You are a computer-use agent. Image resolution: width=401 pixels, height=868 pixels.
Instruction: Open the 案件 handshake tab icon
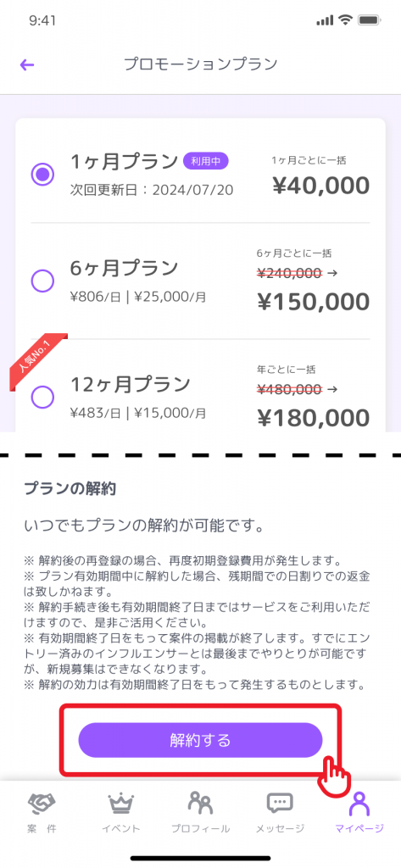click(x=42, y=802)
